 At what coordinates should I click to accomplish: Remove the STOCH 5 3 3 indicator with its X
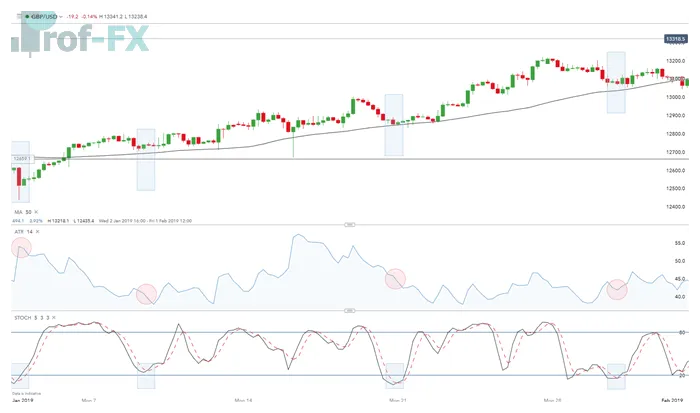[54, 318]
